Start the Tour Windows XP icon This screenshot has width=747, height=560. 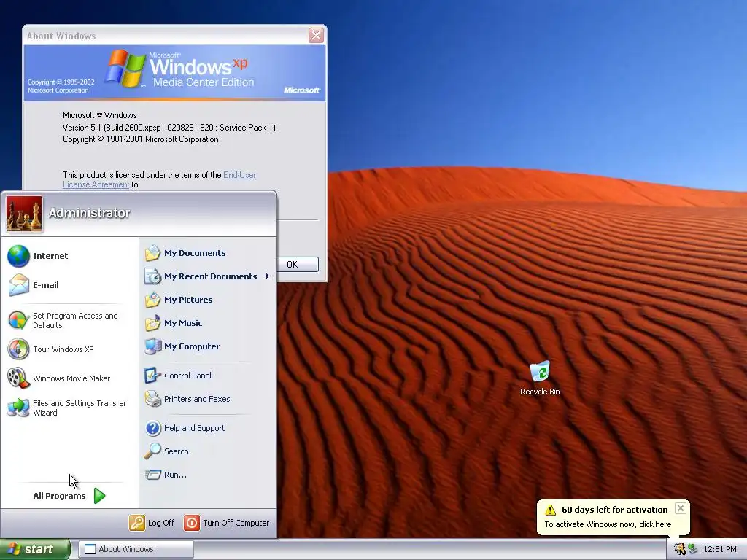click(x=18, y=349)
